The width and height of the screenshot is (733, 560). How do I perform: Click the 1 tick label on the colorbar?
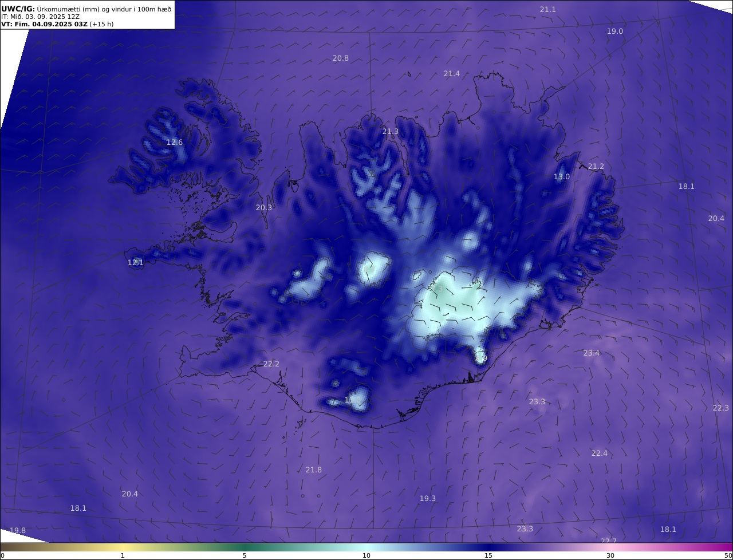tap(123, 555)
